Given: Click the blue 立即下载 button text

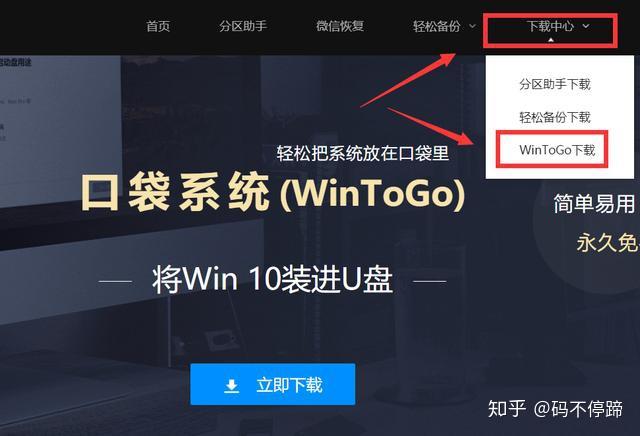Looking at the screenshot, I should [x=289, y=385].
